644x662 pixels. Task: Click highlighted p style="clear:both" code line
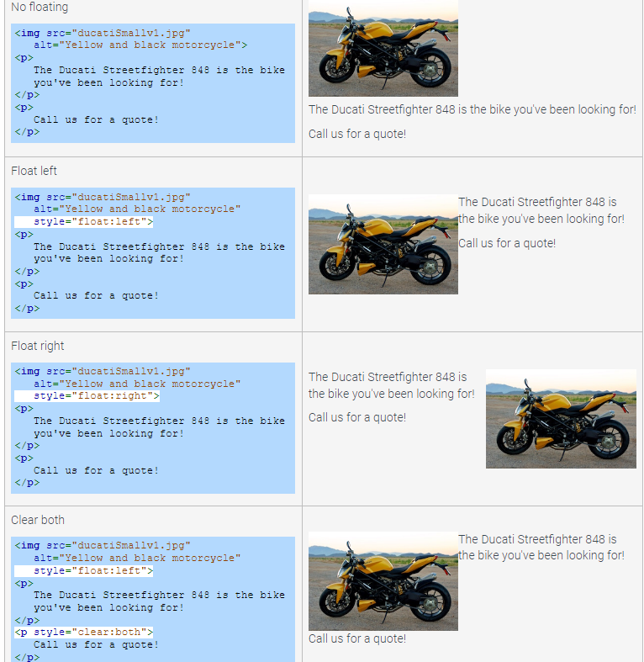[x=84, y=632]
